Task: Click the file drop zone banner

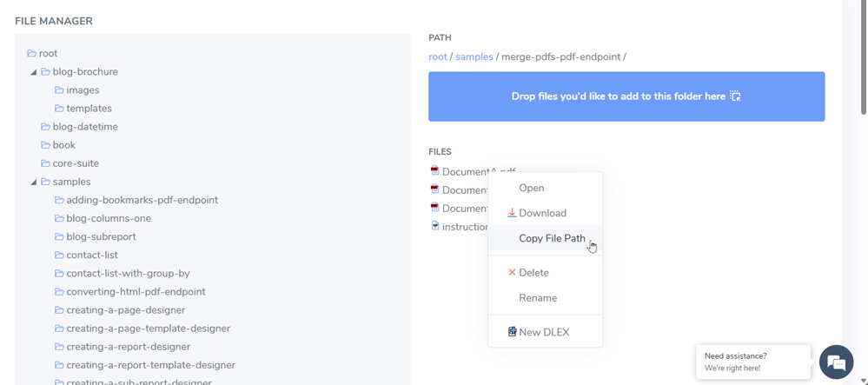Action: tap(626, 96)
